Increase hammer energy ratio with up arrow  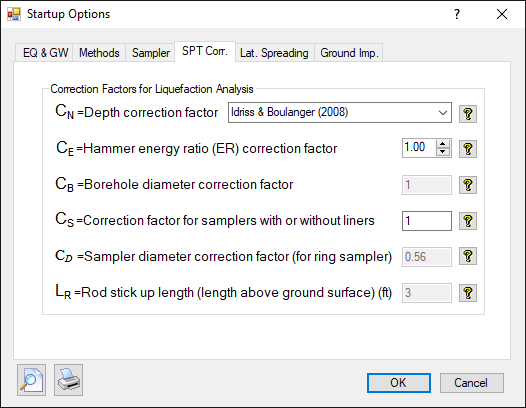[443, 144]
